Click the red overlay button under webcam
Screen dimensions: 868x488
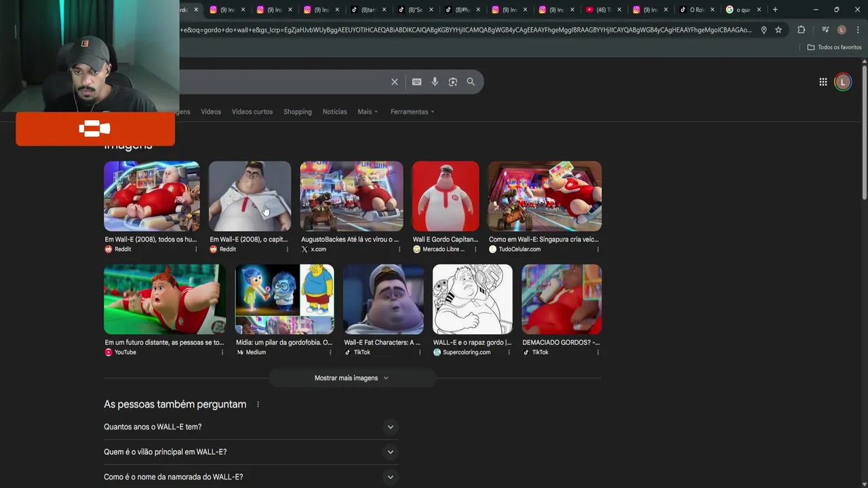pos(95,129)
